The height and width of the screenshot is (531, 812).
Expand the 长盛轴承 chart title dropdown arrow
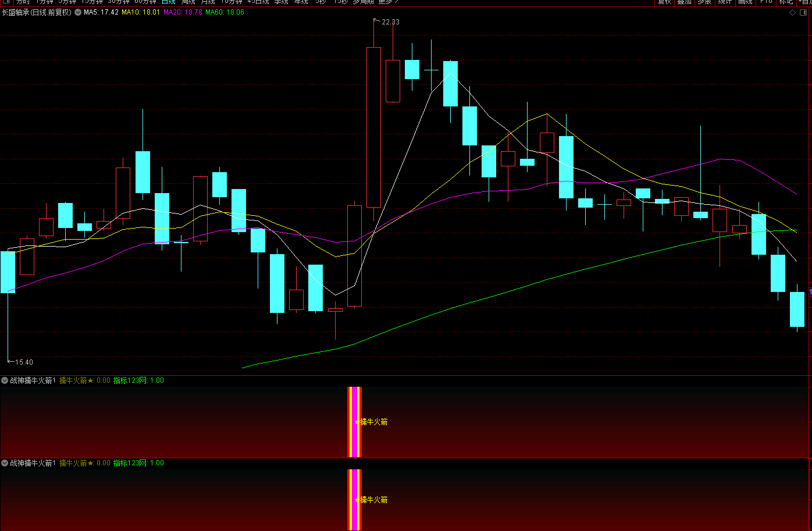78,12
